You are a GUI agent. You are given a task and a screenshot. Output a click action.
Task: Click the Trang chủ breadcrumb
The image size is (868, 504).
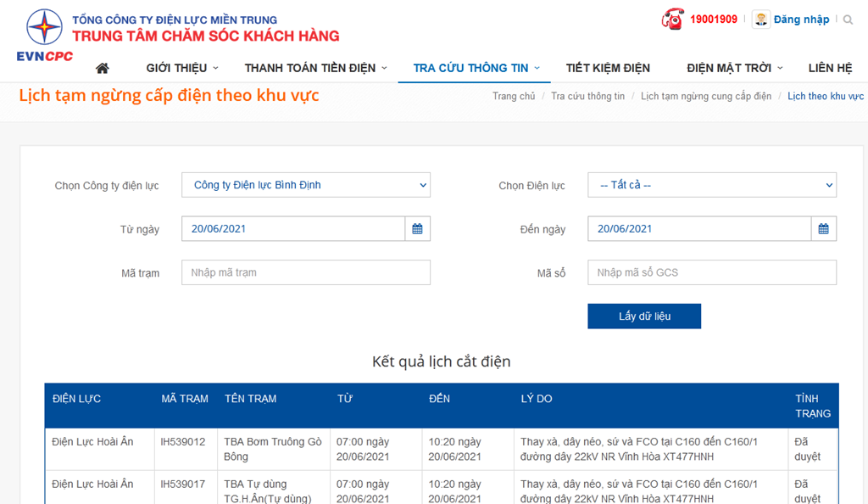[x=514, y=97]
